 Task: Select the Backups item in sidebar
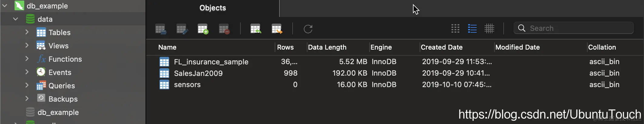[63, 99]
